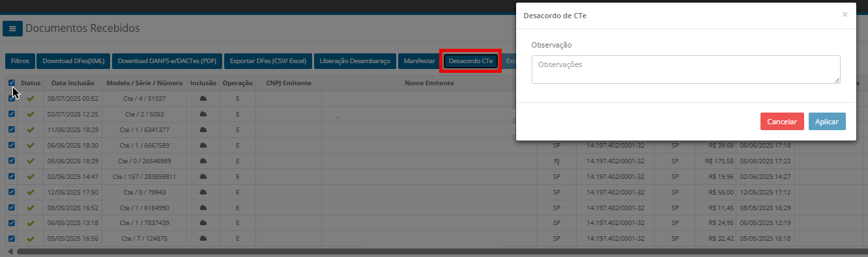Click Download DANFS-e/DACTes (PDF)
Screen dimensions: 868x257
pos(167,61)
